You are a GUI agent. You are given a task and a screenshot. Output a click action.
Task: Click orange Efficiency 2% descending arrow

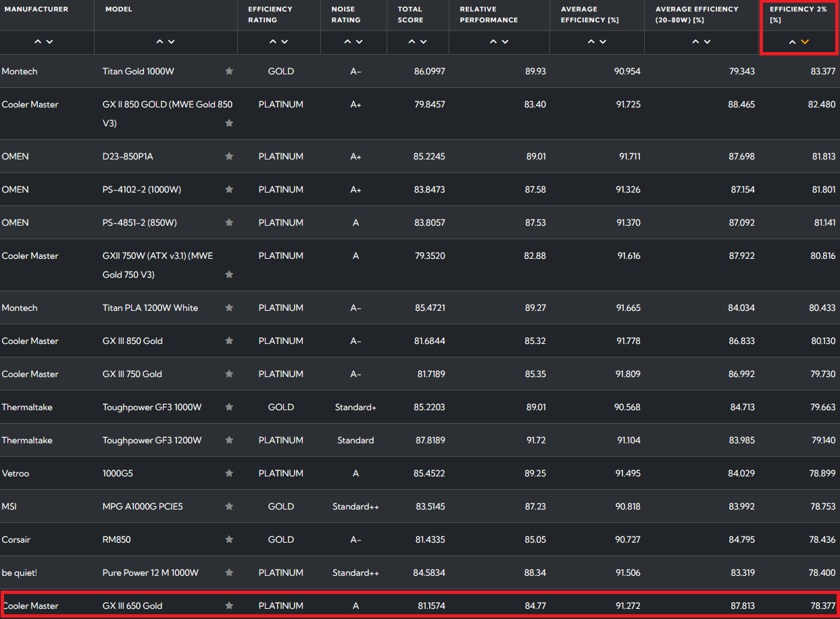(804, 42)
